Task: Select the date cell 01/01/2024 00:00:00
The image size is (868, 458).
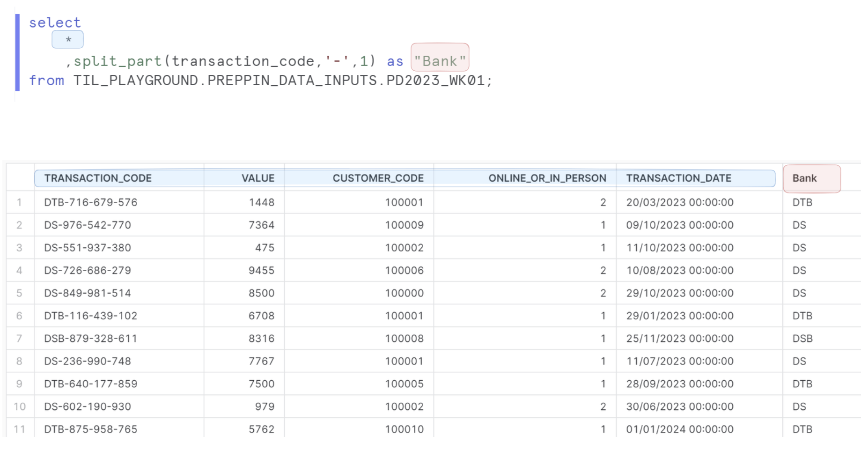Action: point(680,429)
